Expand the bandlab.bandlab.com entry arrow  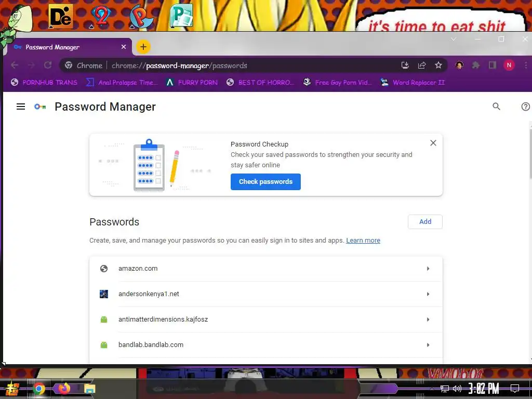(428, 345)
